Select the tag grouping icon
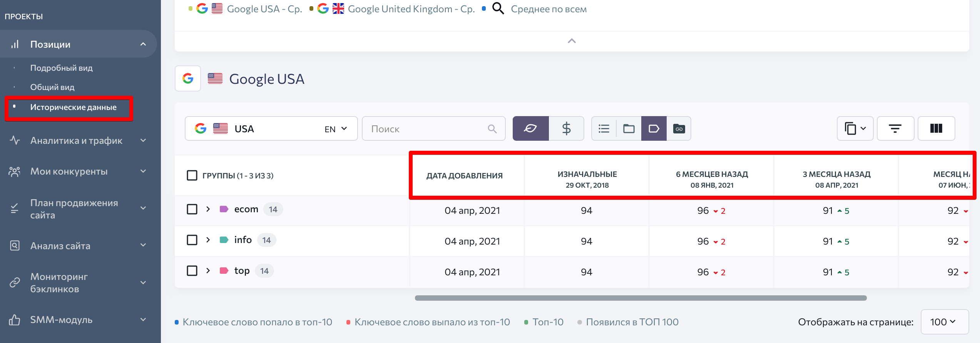980x343 pixels. 654,128
